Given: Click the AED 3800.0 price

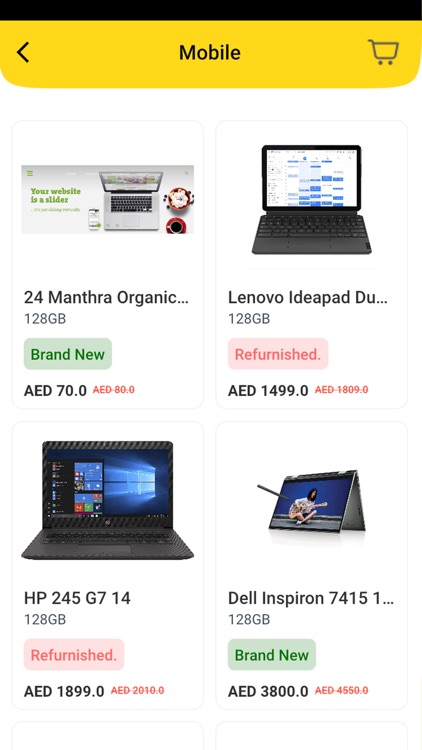Looking at the screenshot, I should click(268, 691).
